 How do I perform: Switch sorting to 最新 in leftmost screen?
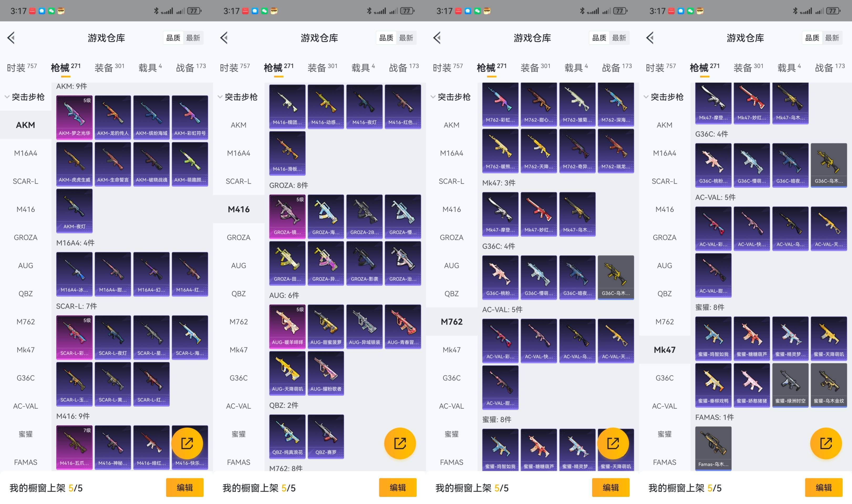pos(193,38)
